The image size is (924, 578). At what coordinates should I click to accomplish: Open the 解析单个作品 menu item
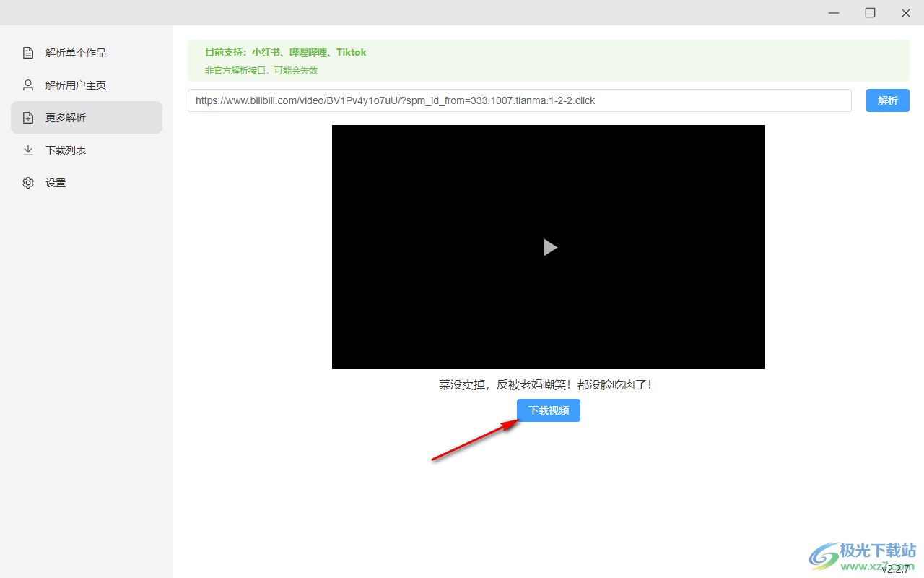pyautogui.click(x=87, y=53)
